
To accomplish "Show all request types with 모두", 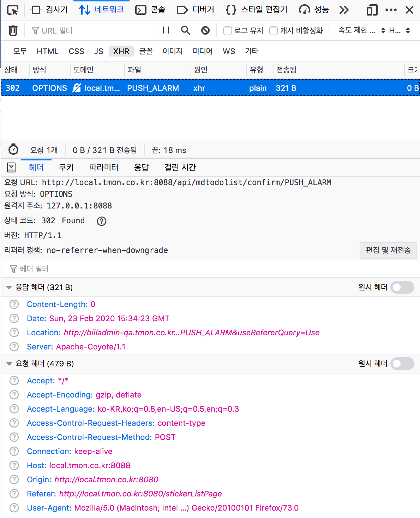I will (x=20, y=51).
